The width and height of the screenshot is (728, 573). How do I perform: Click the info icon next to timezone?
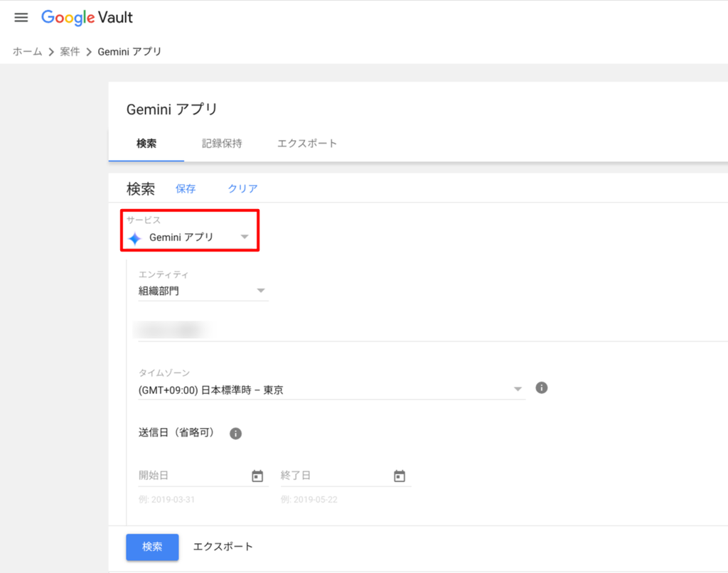(x=541, y=387)
